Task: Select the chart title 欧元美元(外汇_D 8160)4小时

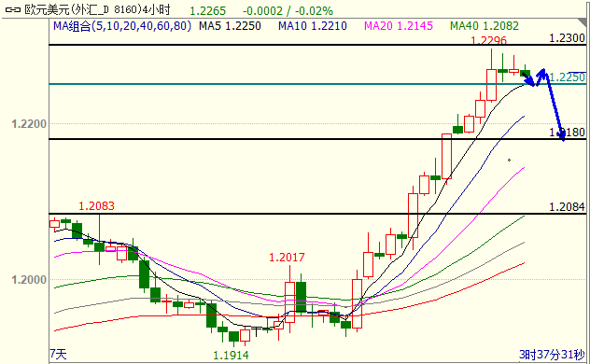Action: (97, 9)
